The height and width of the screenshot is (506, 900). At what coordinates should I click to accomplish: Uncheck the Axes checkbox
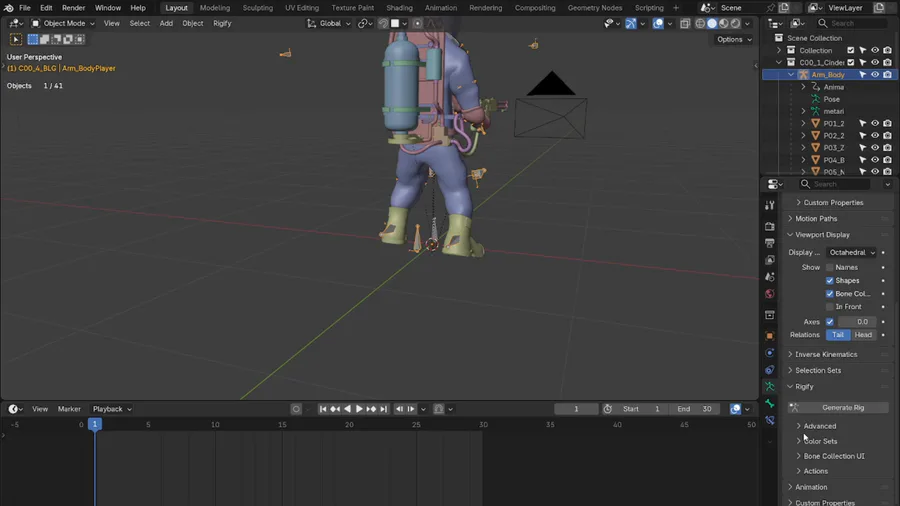[829, 322]
